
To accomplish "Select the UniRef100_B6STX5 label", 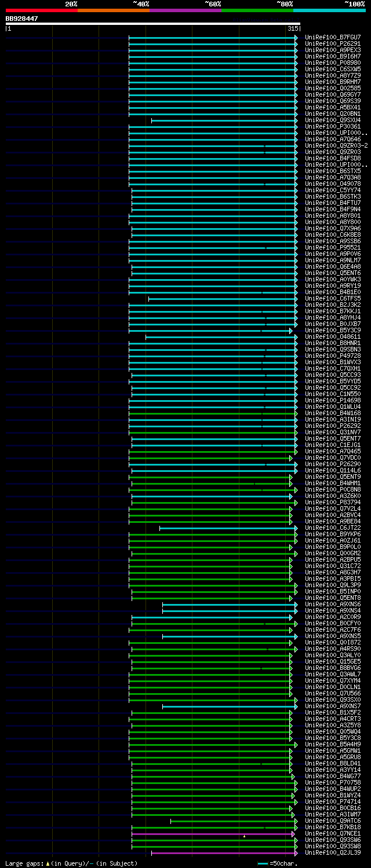I will pos(333,171).
